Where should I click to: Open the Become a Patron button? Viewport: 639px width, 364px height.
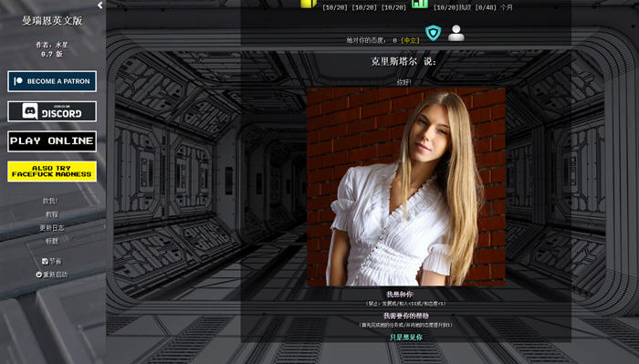click(52, 81)
